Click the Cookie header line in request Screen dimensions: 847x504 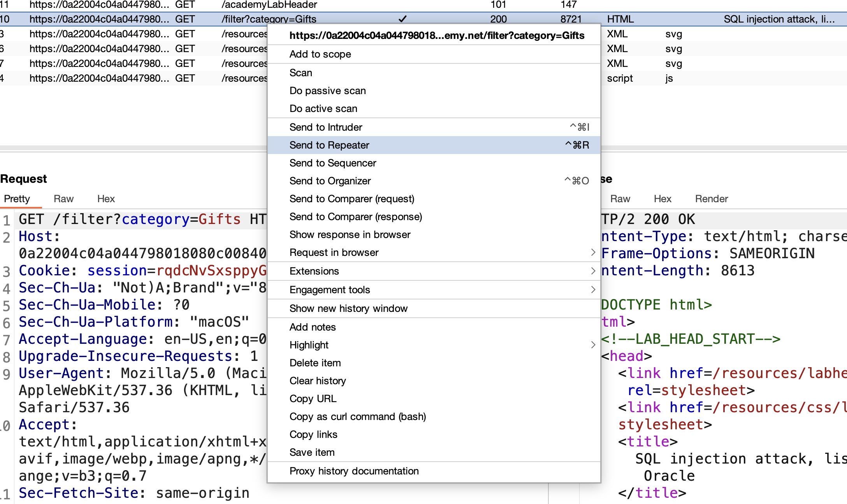coord(142,271)
